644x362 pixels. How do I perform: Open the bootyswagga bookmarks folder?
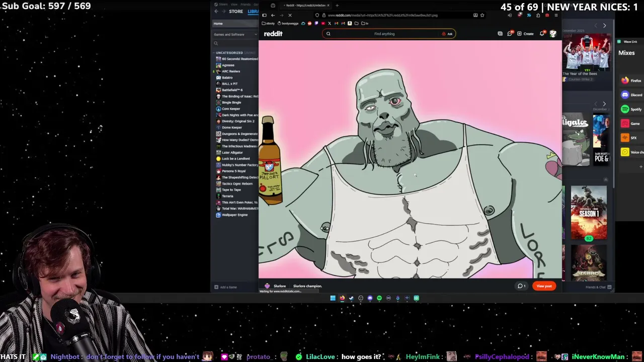tap(289, 23)
